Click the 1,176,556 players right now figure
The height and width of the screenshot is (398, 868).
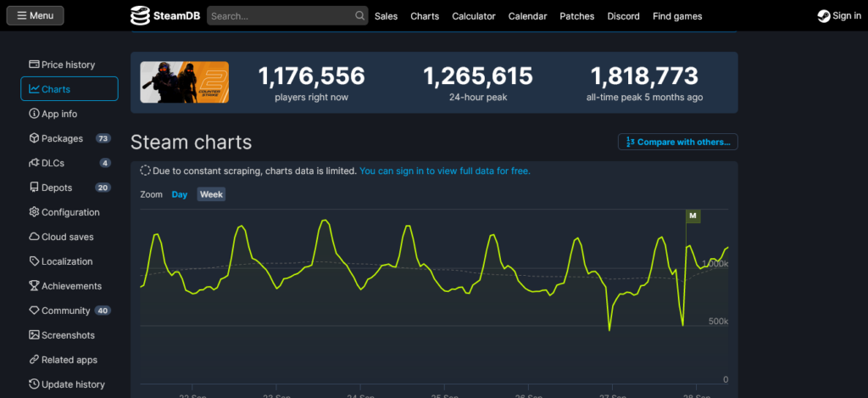[x=312, y=76]
